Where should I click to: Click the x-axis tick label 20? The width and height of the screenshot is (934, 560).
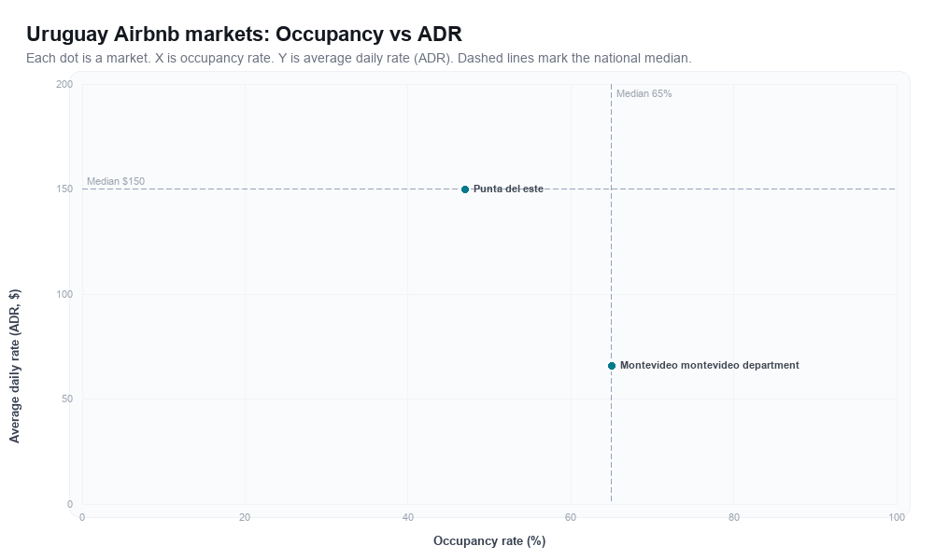245,518
